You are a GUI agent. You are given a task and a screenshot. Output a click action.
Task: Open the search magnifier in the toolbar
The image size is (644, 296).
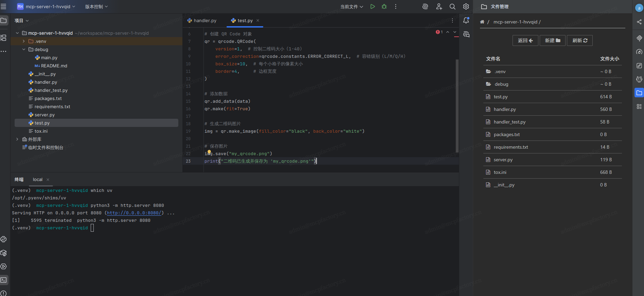tap(452, 6)
